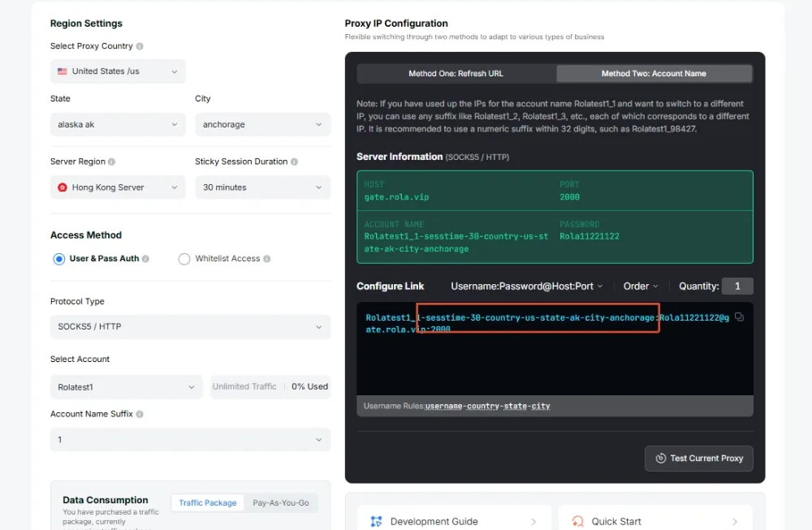
Task: Select User & Pass Auth radio button
Action: tap(59, 259)
